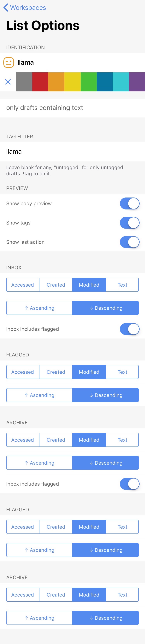Go back via the Workspaces chevron
Screen dimensions: 145x644
pyautogui.click(x=6, y=8)
